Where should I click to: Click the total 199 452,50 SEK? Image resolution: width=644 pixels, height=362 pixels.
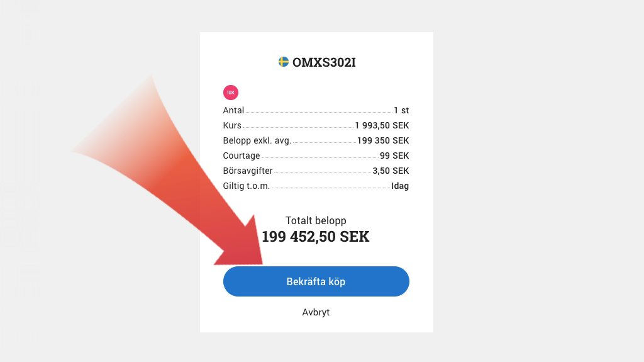pyautogui.click(x=316, y=237)
